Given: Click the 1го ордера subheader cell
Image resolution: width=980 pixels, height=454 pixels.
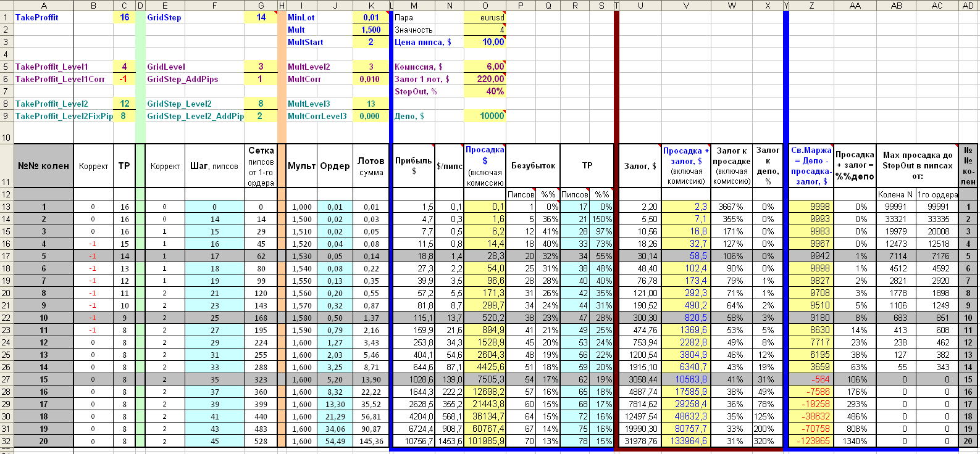Looking at the screenshot, I should pos(937,194).
